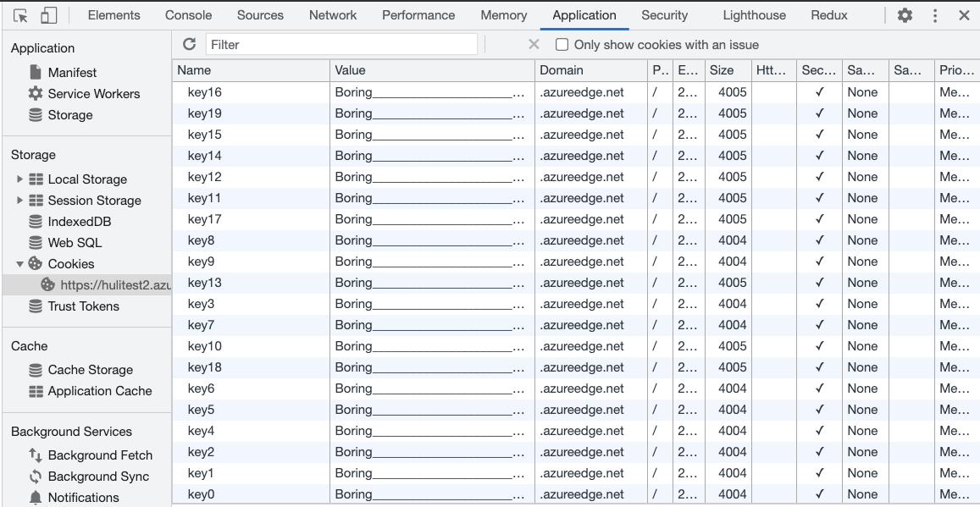Click the Trust Tokens database icon
Viewport: 980px width, 507px height.
coord(36,306)
